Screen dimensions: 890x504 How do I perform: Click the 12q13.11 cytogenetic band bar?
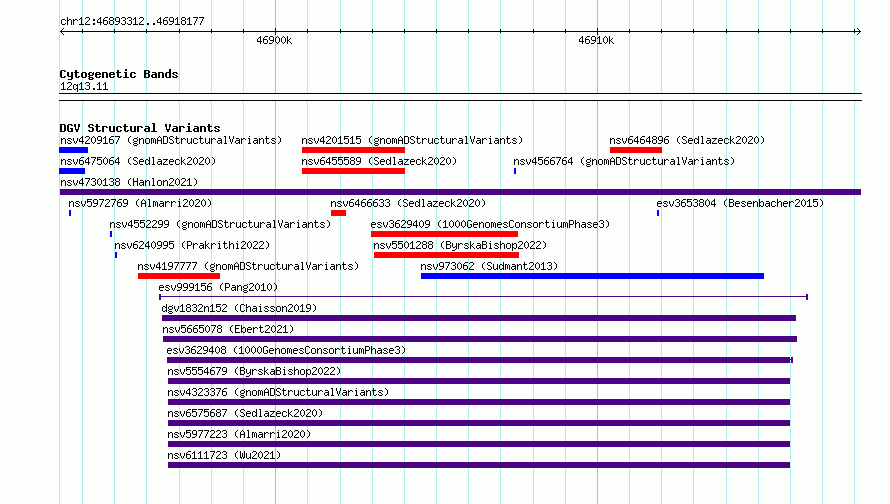click(x=460, y=97)
